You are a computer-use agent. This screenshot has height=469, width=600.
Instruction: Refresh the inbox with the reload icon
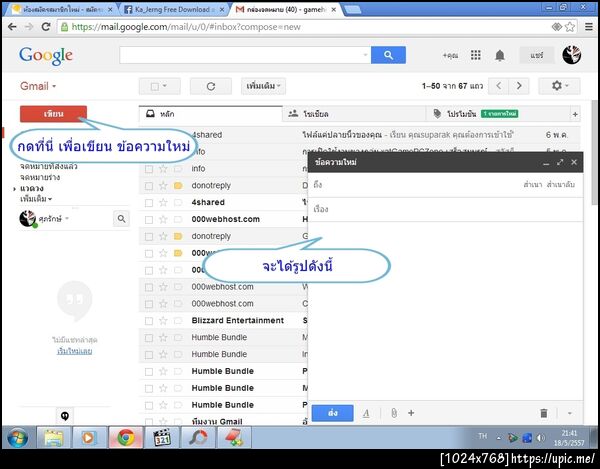click(x=210, y=86)
